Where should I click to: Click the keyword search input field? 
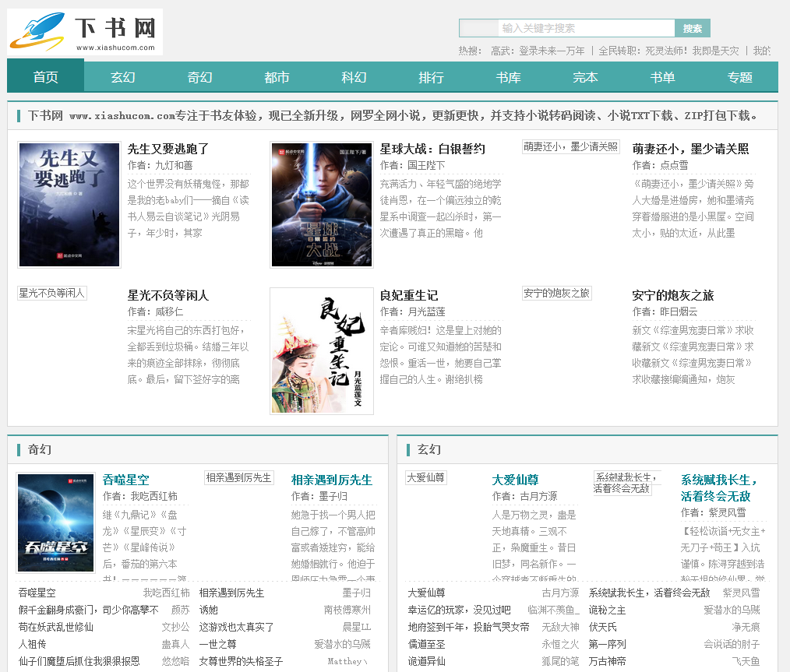586,28
